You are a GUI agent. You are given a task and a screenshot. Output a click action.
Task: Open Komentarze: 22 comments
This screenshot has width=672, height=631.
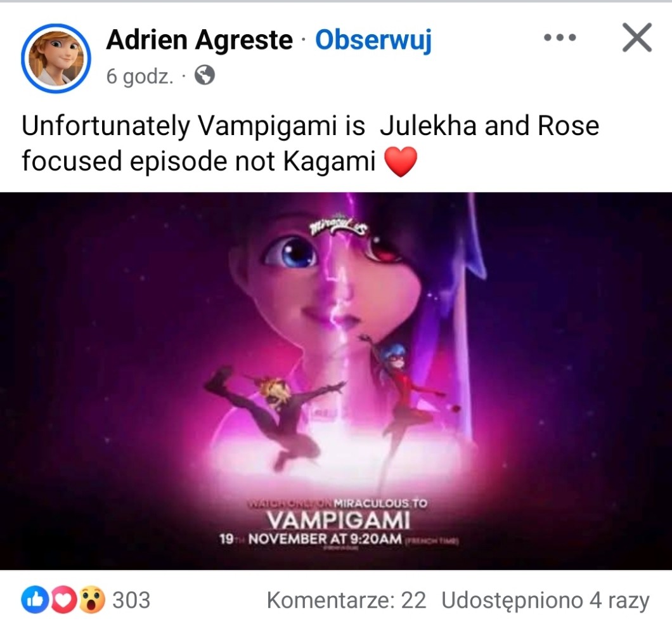[346, 600]
